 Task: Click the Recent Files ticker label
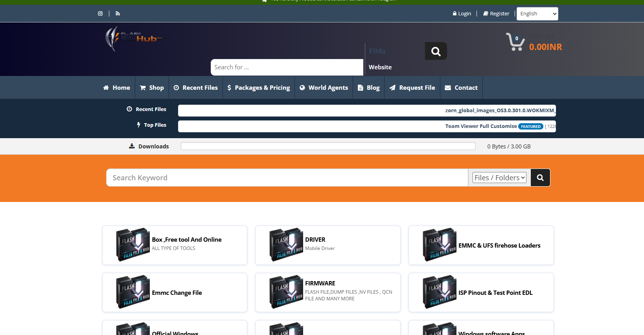(x=151, y=109)
